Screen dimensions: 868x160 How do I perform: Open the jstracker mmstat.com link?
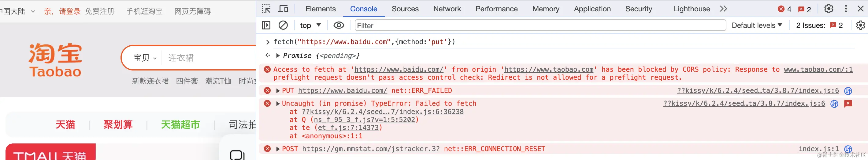point(371,149)
